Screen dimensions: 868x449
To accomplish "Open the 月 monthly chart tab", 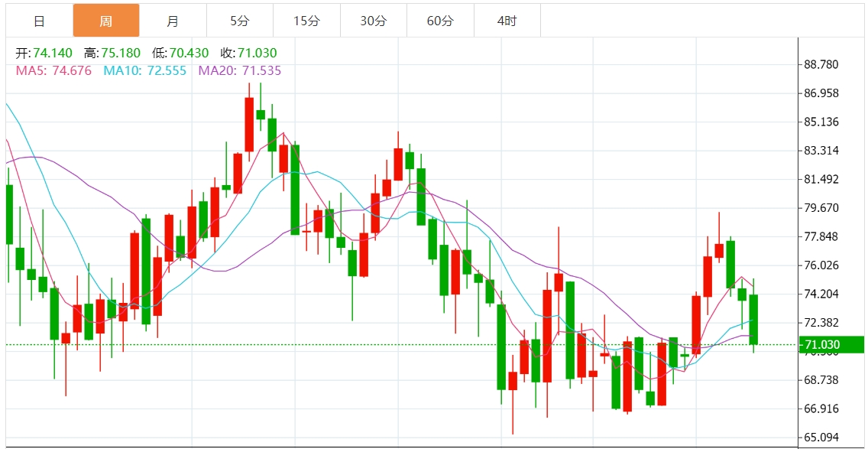I will pyautogui.click(x=173, y=21).
